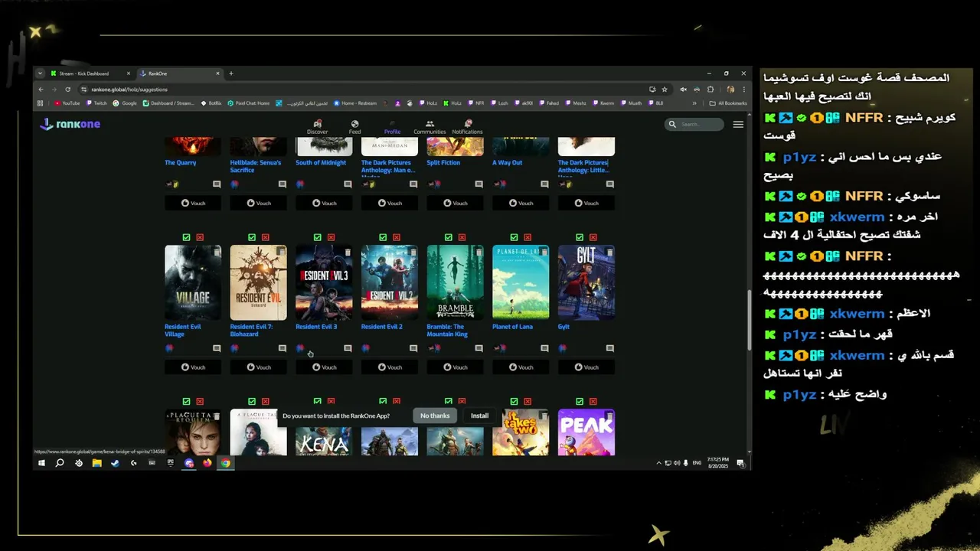Screen dimensions: 980x551
Task: Reload the RankOne page
Action: (x=67, y=89)
